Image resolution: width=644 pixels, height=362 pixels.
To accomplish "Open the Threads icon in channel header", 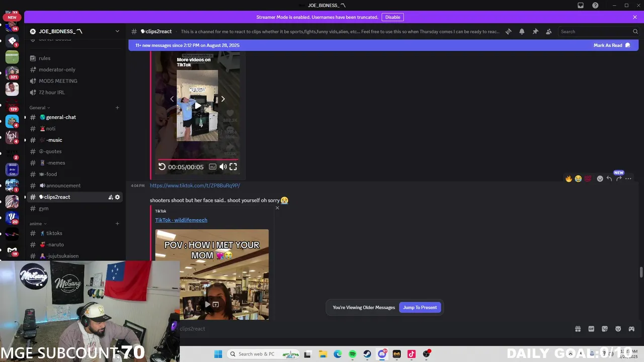I will 508,31.
